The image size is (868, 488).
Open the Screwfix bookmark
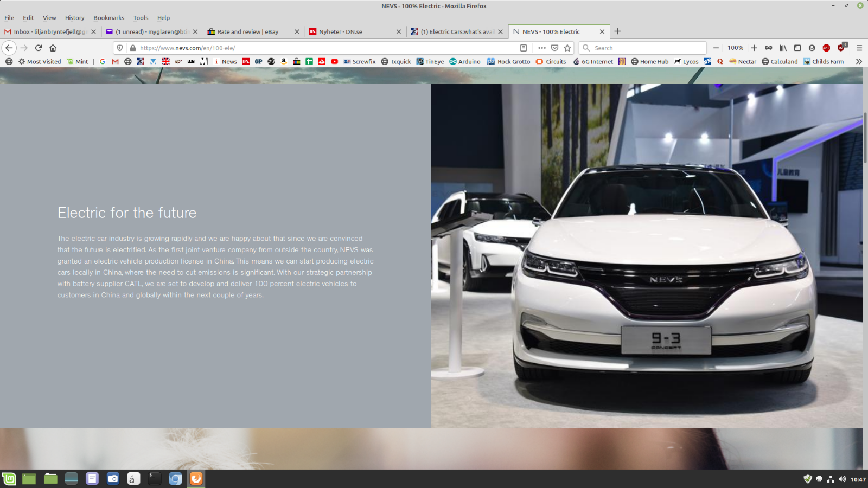[360, 61]
